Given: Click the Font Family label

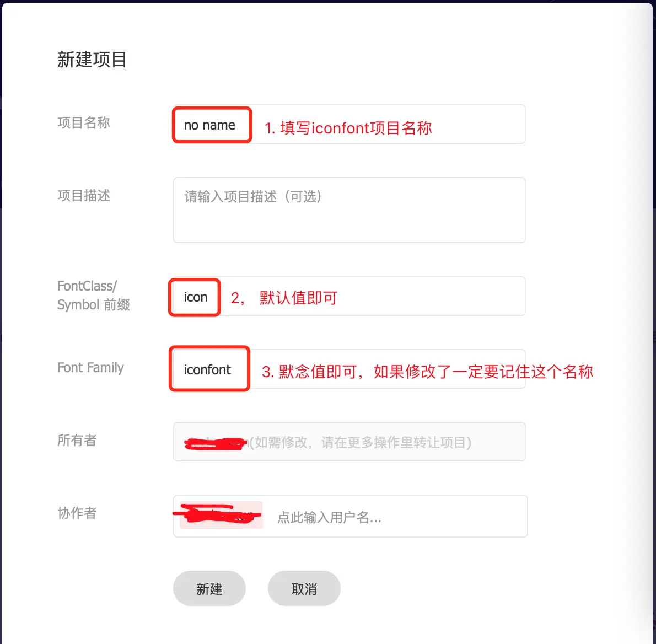Looking at the screenshot, I should click(x=90, y=368).
